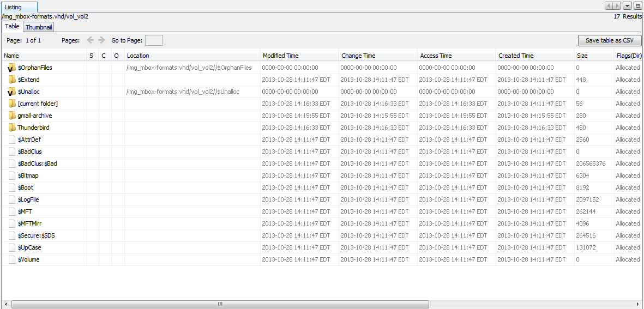This screenshot has height=309, width=644.
Task: Click the Thunderbird folder icon
Action: pos(12,128)
